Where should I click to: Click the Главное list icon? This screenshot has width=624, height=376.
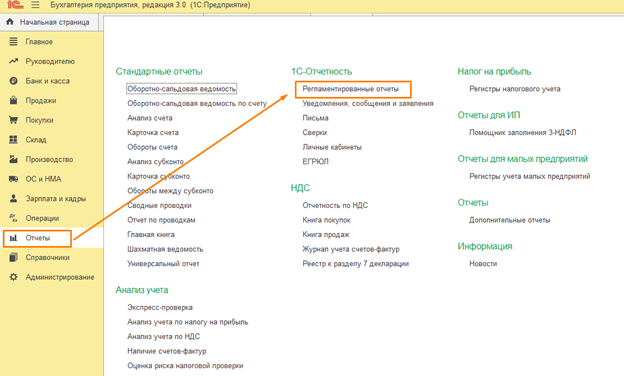(x=14, y=41)
